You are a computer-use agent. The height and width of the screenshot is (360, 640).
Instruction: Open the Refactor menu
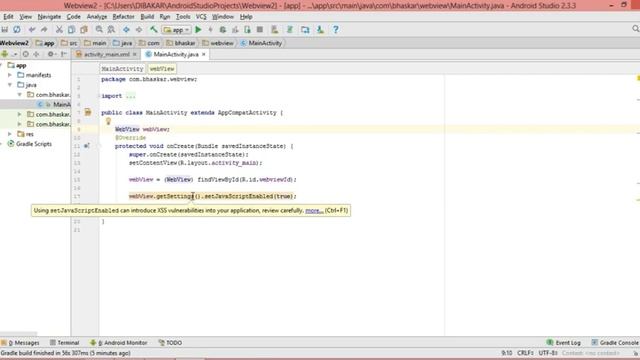tap(123, 17)
